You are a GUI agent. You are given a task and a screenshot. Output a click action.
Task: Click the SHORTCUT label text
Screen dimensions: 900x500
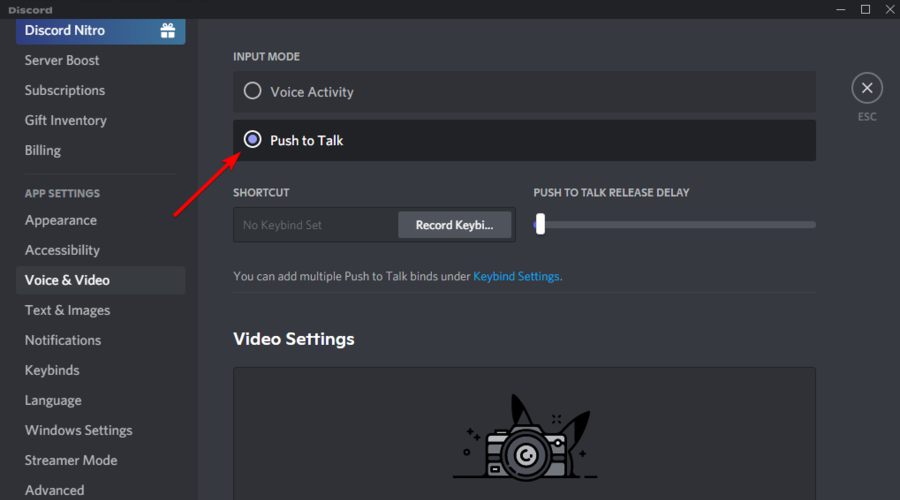(261, 193)
